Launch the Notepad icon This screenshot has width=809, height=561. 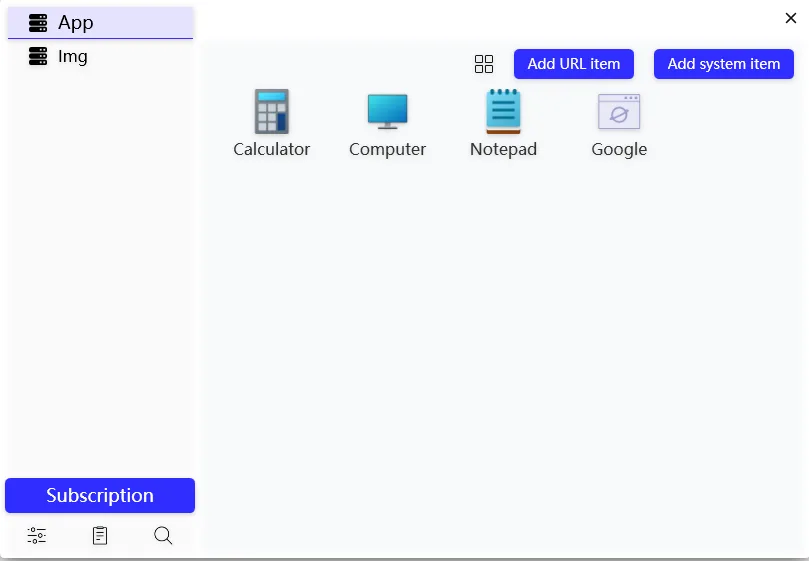pos(503,111)
